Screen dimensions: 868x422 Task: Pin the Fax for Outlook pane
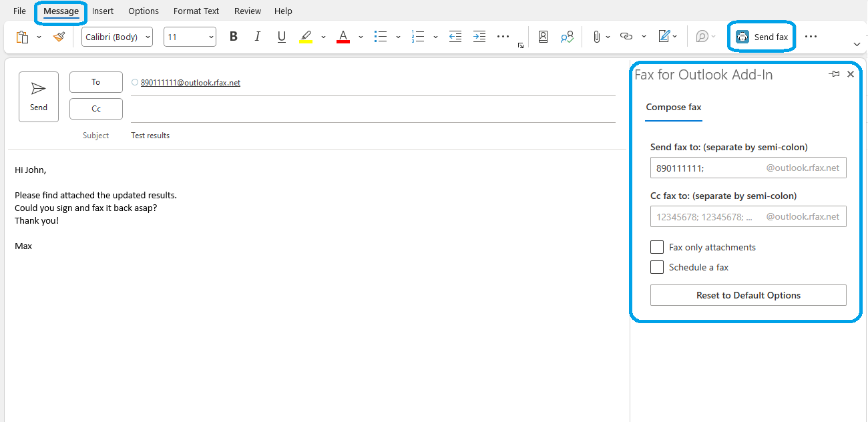coord(834,74)
